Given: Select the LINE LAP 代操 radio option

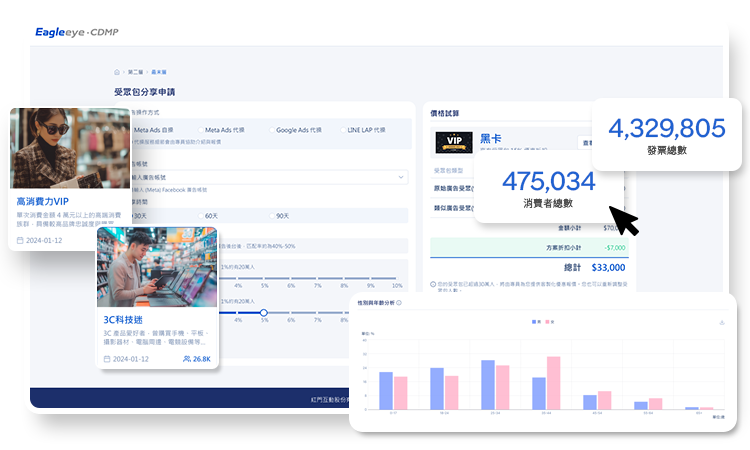Looking at the screenshot, I should tap(343, 130).
